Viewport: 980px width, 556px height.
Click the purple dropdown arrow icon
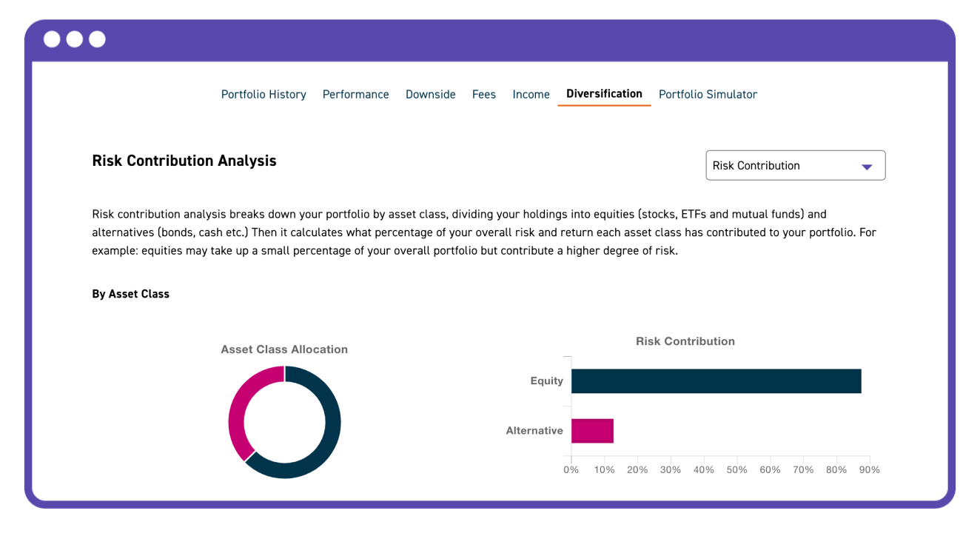[866, 165]
